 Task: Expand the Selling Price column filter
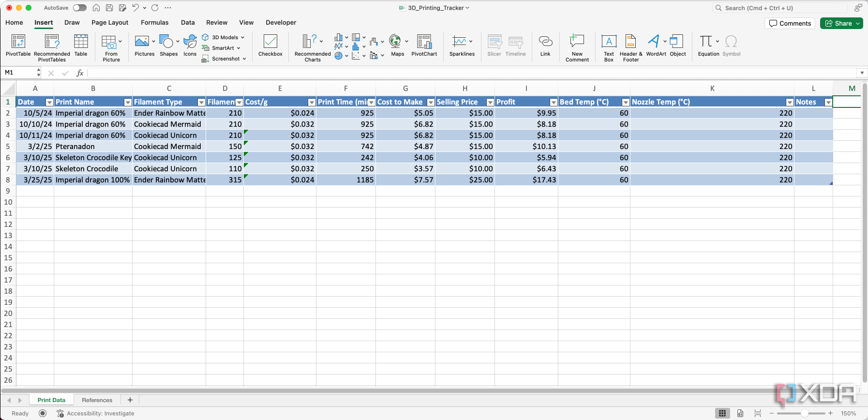[x=490, y=102]
